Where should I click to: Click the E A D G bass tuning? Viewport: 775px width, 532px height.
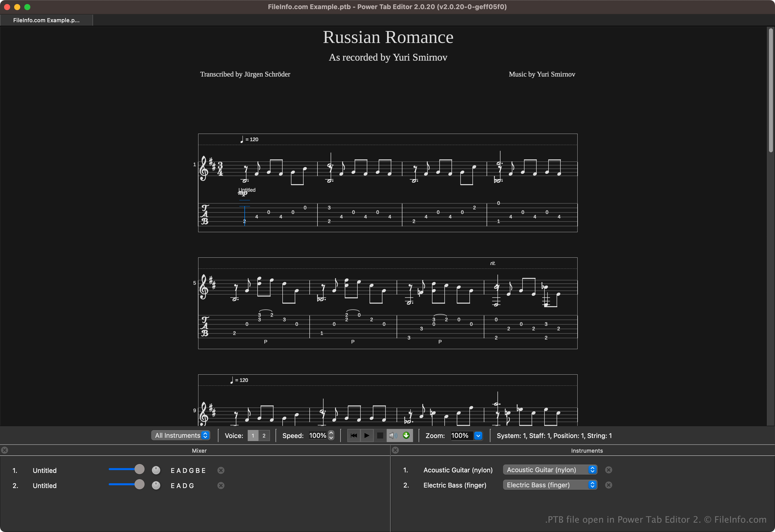(x=182, y=486)
